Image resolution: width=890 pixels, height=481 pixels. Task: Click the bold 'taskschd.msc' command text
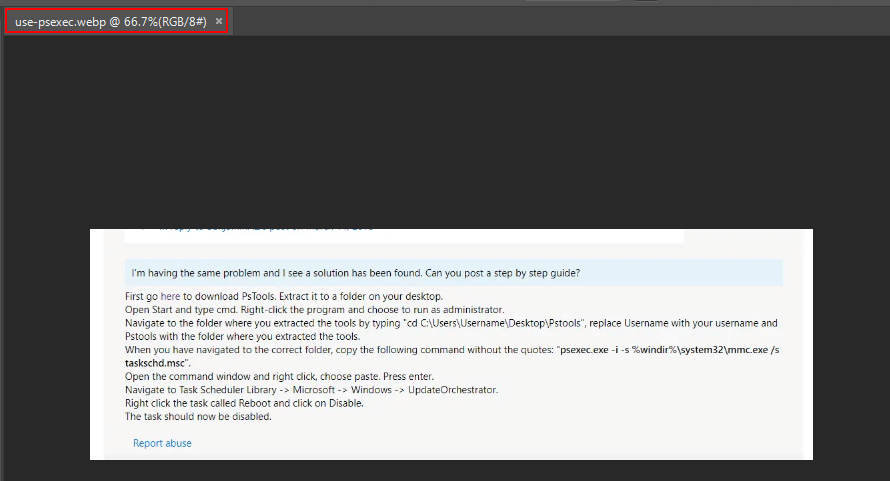pos(156,363)
